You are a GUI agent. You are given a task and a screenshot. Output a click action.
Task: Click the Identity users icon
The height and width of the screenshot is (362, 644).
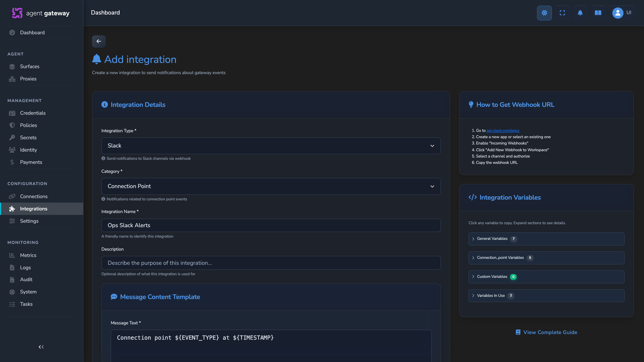pos(12,150)
